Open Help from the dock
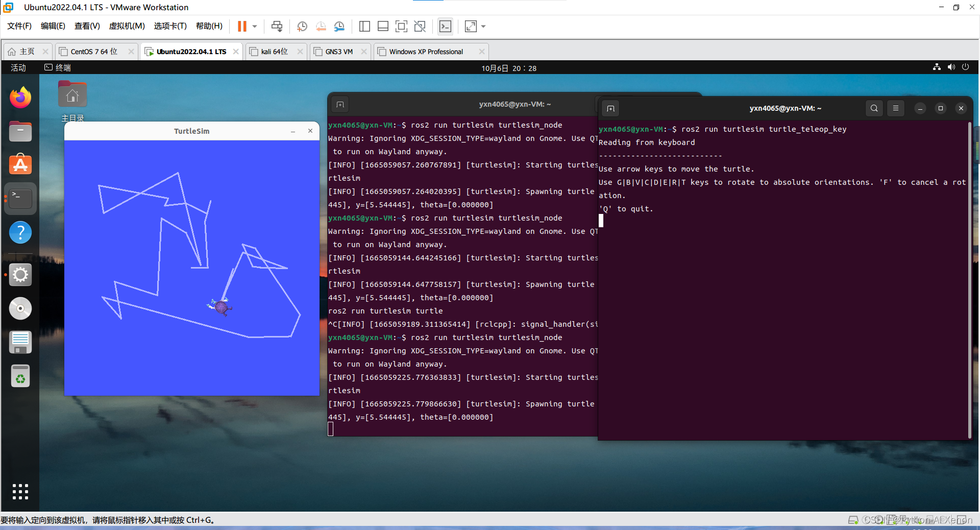Screen dimensions: 980x530 (20, 232)
